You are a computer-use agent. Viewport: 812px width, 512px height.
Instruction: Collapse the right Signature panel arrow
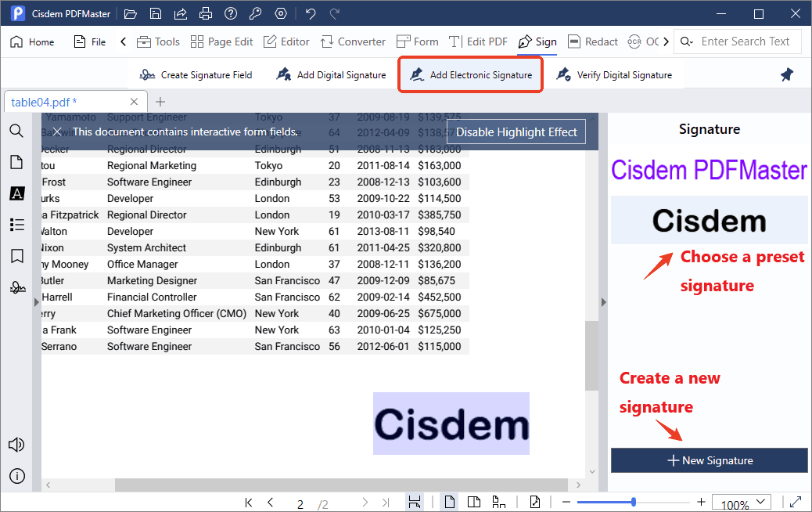603,301
